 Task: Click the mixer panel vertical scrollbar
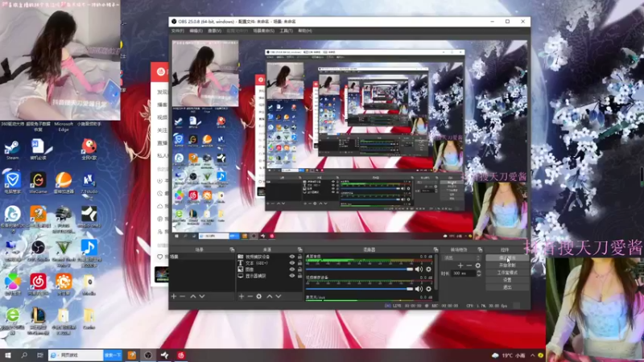(436, 272)
